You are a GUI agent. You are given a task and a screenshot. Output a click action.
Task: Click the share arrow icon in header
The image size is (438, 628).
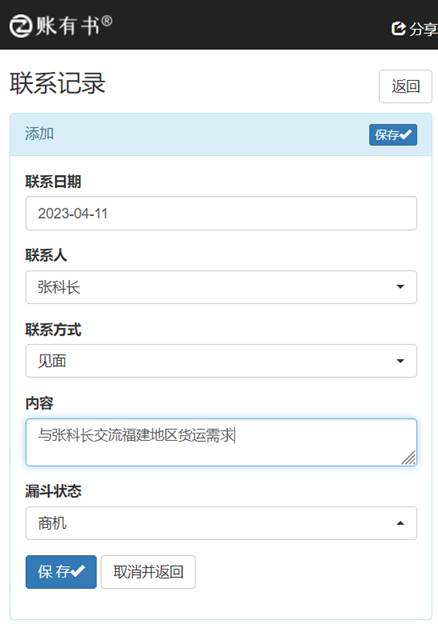pyautogui.click(x=398, y=28)
